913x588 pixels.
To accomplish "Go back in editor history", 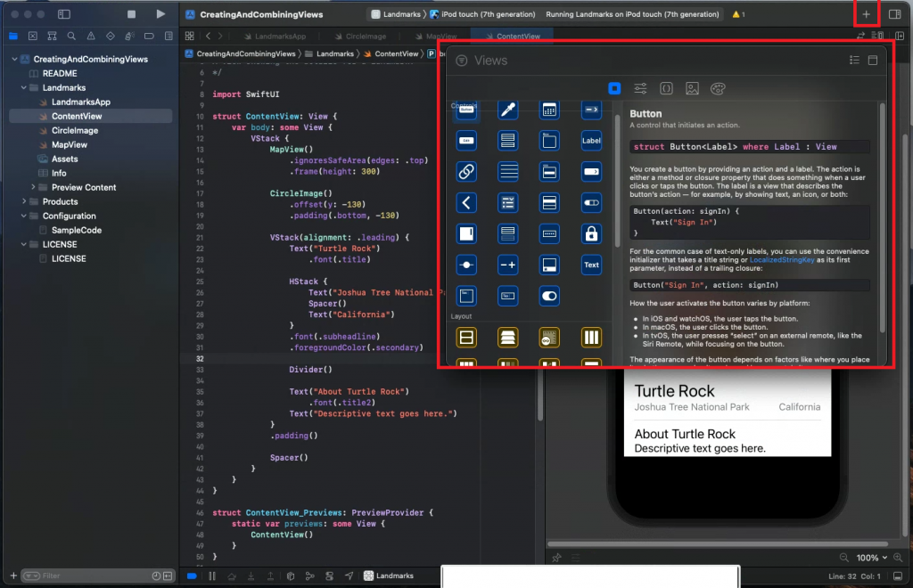I will [208, 36].
